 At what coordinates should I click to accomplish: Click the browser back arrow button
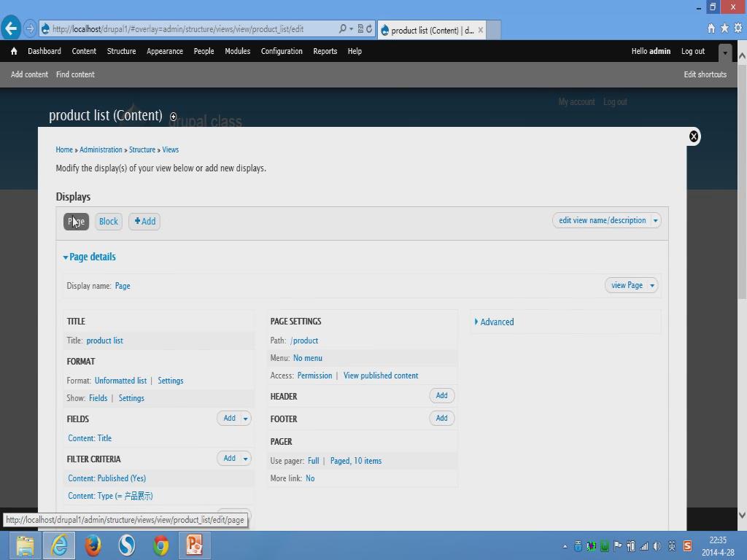(x=11, y=28)
